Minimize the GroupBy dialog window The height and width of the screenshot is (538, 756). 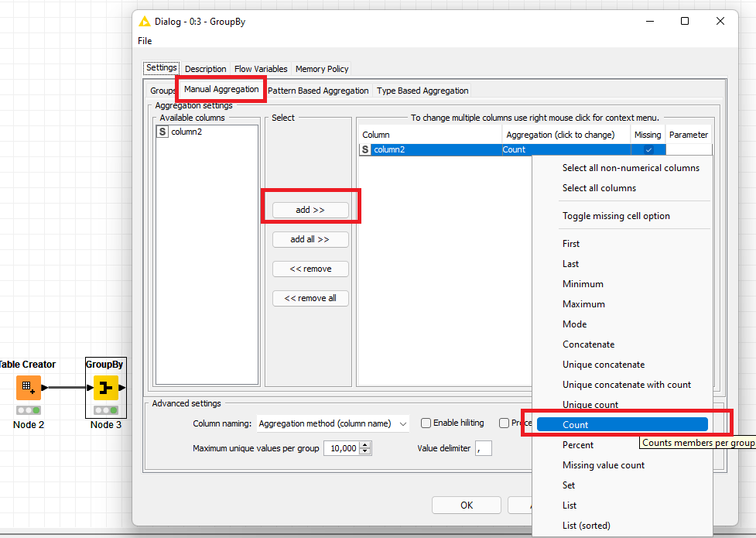650,21
